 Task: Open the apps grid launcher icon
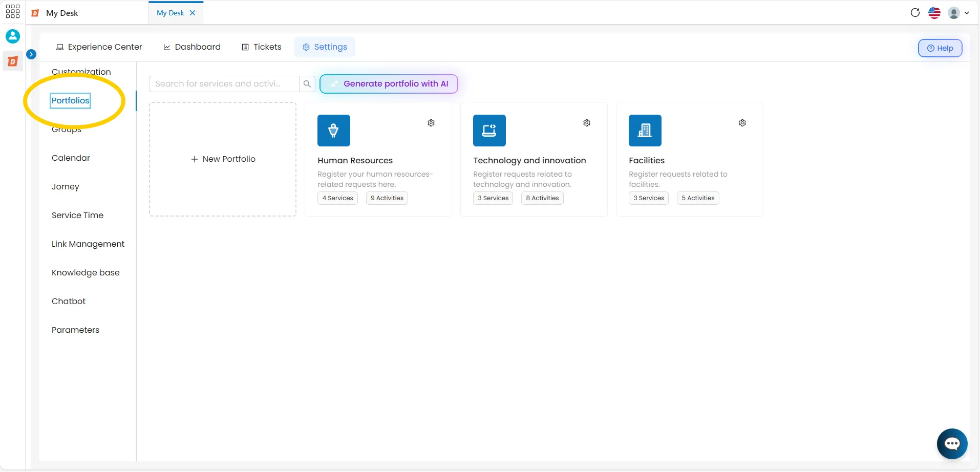12,11
